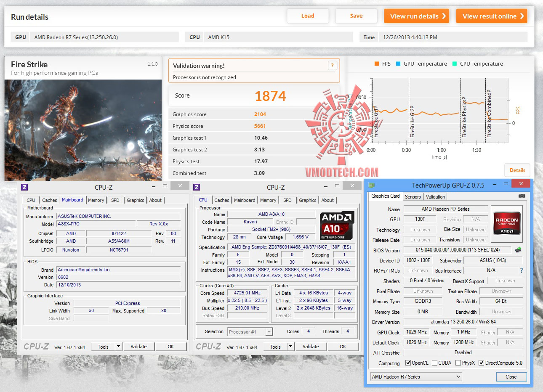The image size is (543, 392).
Task: Open the Processor #1 selection dropdown
Action: coord(250,332)
